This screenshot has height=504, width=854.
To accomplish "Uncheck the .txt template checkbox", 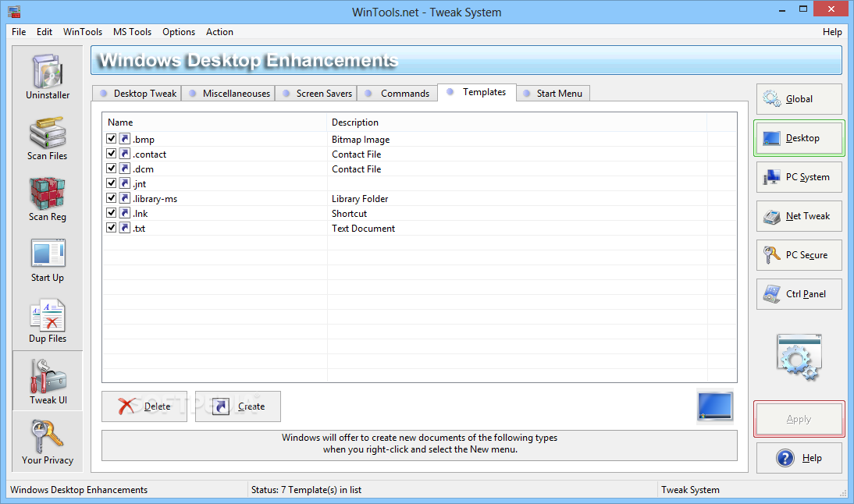I will pos(111,228).
